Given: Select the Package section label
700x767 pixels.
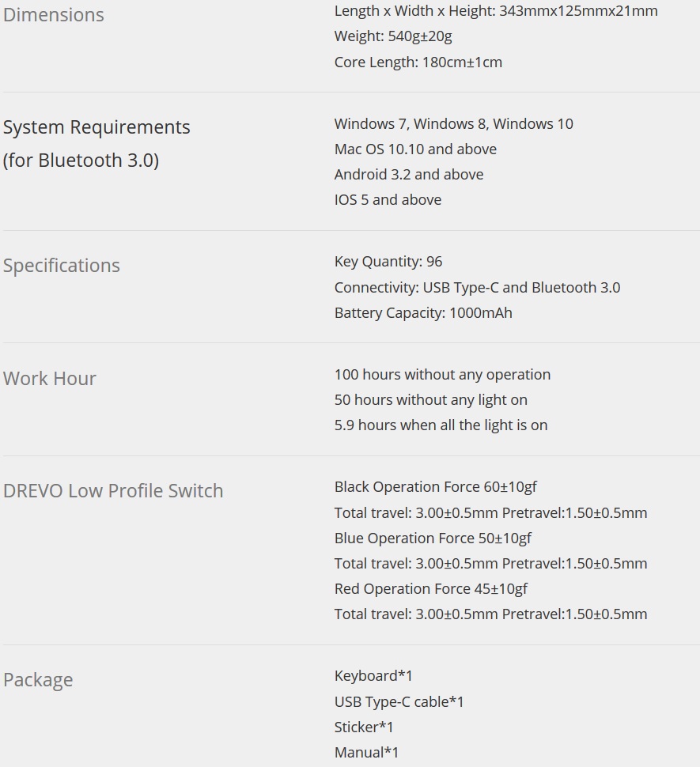Looking at the screenshot, I should point(38,680).
